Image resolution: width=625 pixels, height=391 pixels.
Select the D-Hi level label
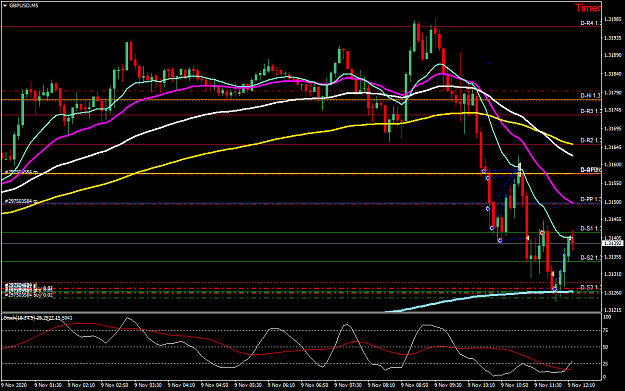coord(590,96)
